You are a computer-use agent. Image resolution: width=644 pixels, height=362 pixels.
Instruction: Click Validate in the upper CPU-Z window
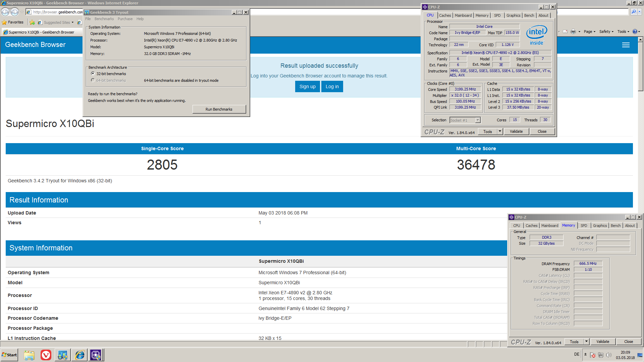[x=516, y=131]
